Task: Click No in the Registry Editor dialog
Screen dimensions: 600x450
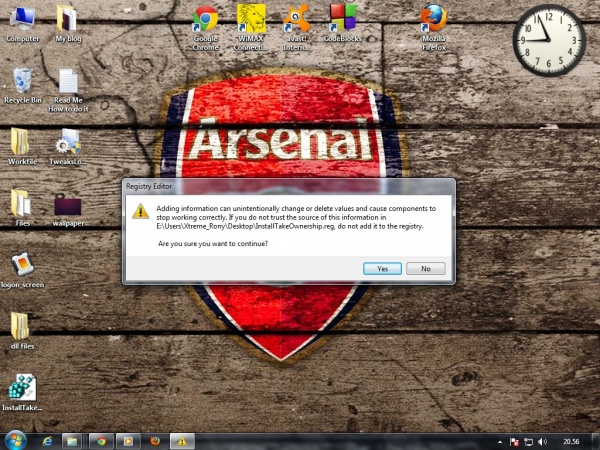Action: coord(426,269)
